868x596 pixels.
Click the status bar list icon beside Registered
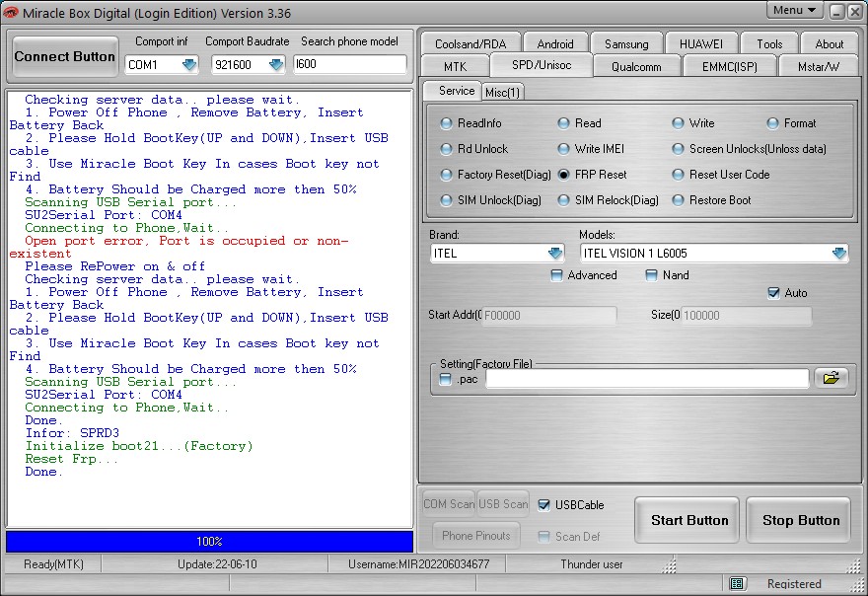click(x=736, y=583)
